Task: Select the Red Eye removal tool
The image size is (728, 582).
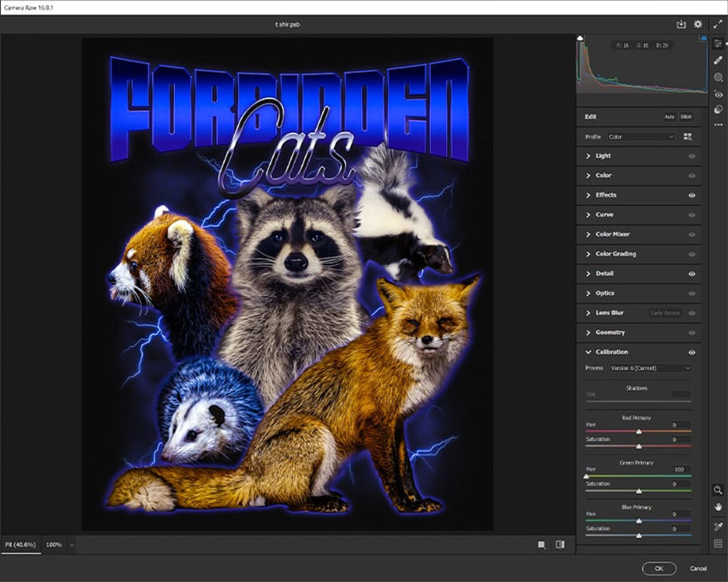Action: pyautogui.click(x=718, y=95)
